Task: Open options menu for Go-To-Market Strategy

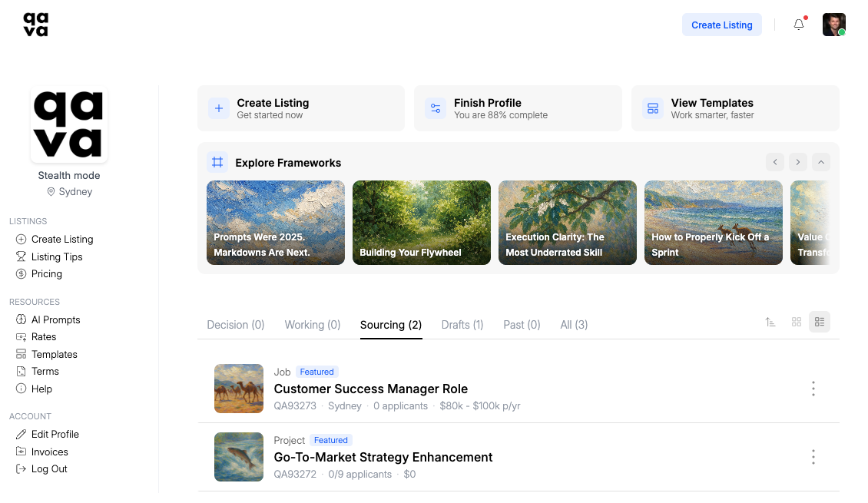Action: click(x=813, y=457)
